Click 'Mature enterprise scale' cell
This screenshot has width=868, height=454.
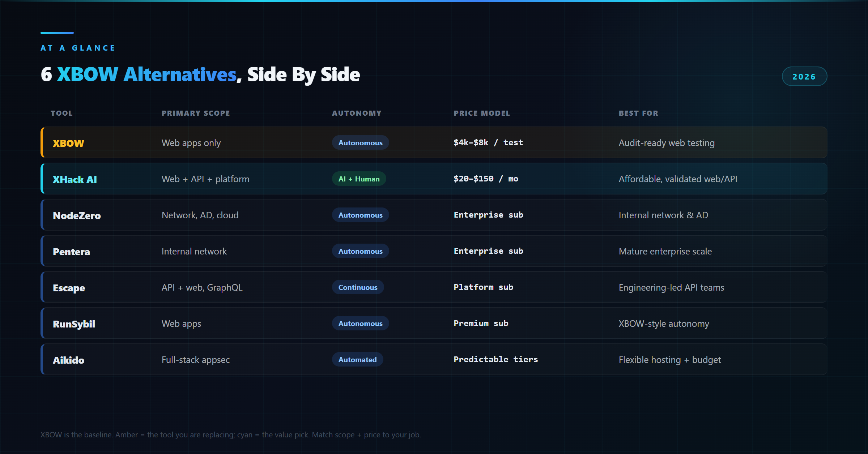[x=665, y=252]
